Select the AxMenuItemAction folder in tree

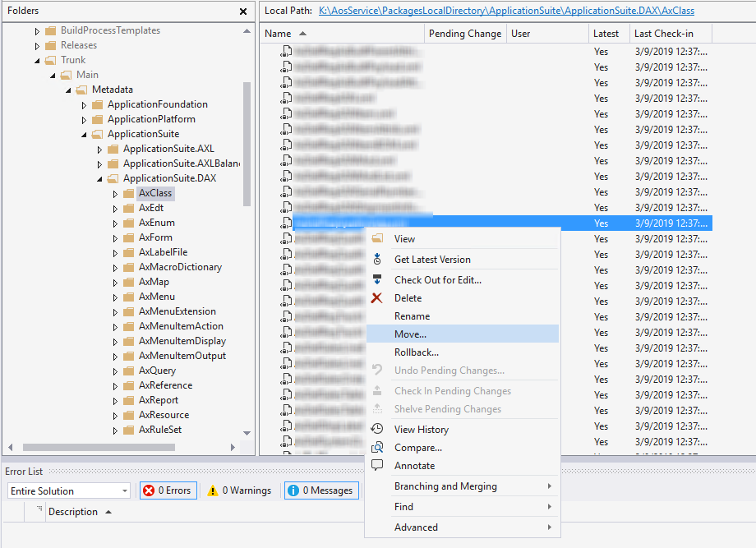pos(181,326)
